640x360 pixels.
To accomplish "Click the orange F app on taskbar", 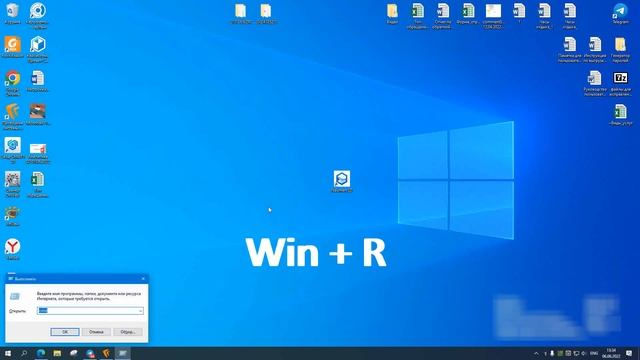I will click(107, 353).
